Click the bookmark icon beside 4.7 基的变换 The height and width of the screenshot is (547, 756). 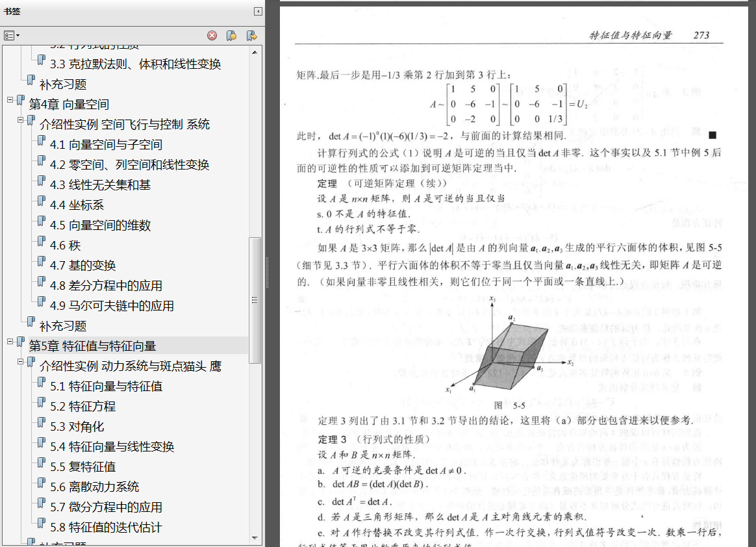[42, 261]
